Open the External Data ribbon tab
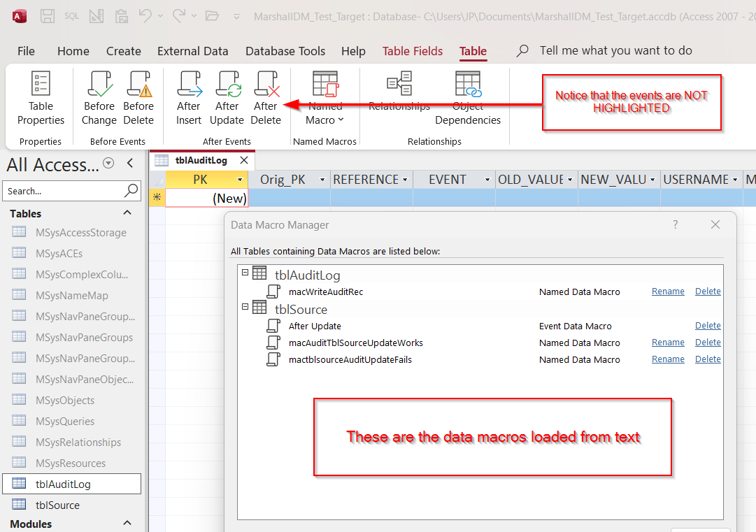The image size is (756, 532). 192,51
